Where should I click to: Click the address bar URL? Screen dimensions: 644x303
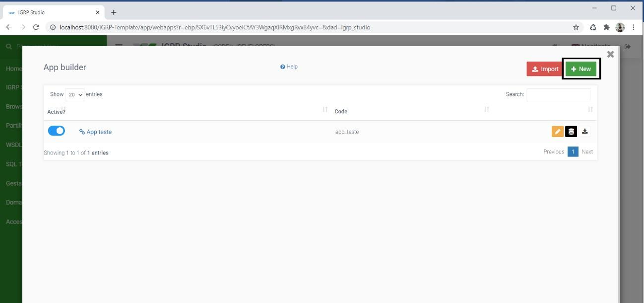215,27
